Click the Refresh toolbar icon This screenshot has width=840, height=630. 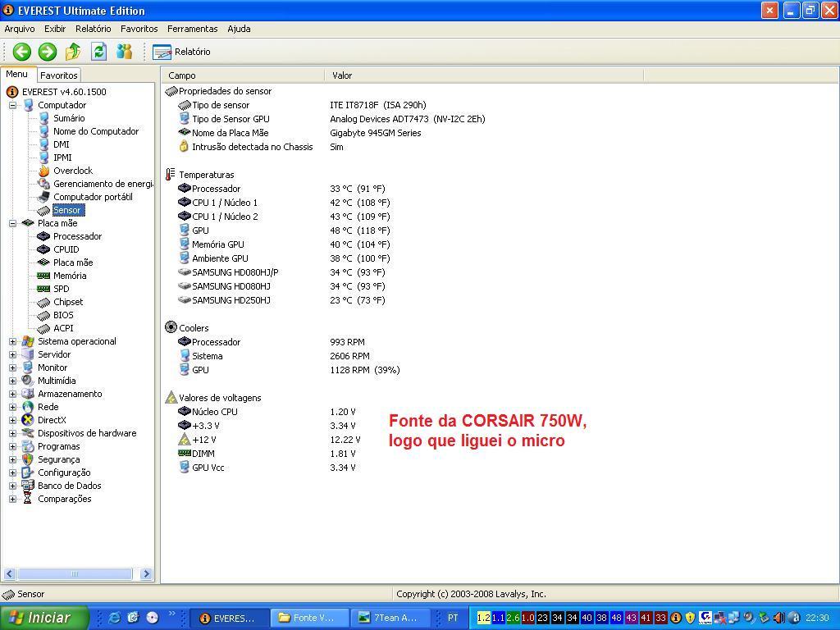pyautogui.click(x=98, y=52)
